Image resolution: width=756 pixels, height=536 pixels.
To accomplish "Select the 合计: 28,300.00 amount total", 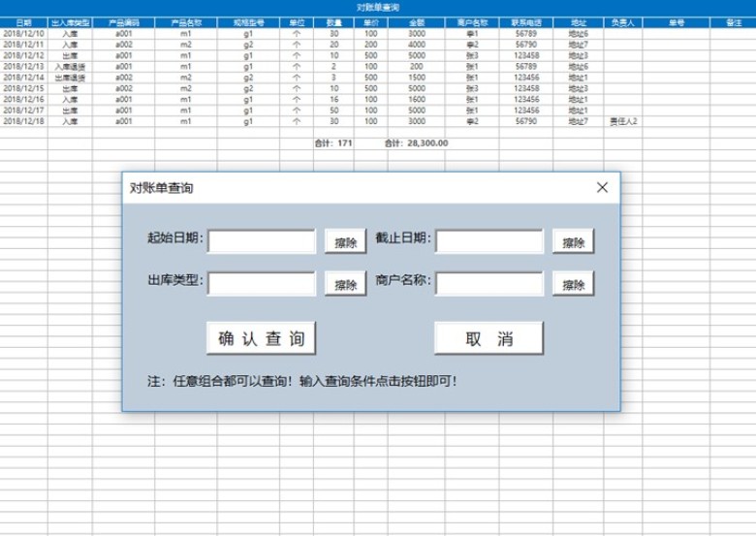I will (417, 143).
